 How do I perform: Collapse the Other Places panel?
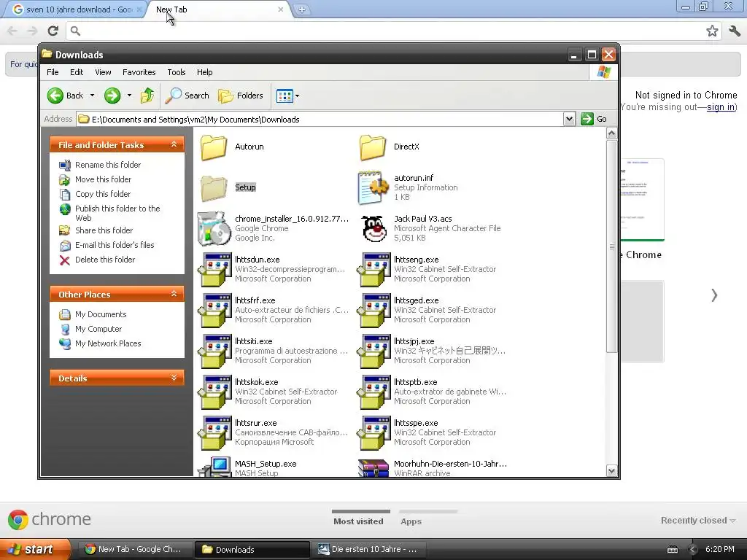(174, 294)
